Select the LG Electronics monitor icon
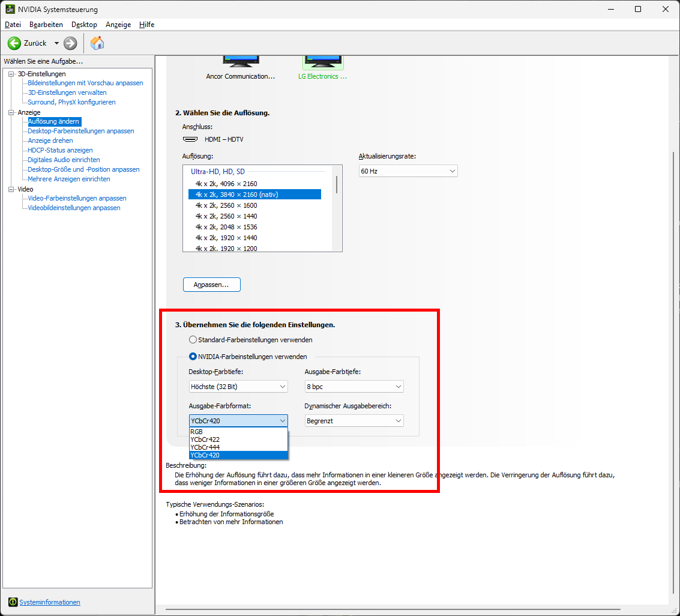 click(323, 62)
